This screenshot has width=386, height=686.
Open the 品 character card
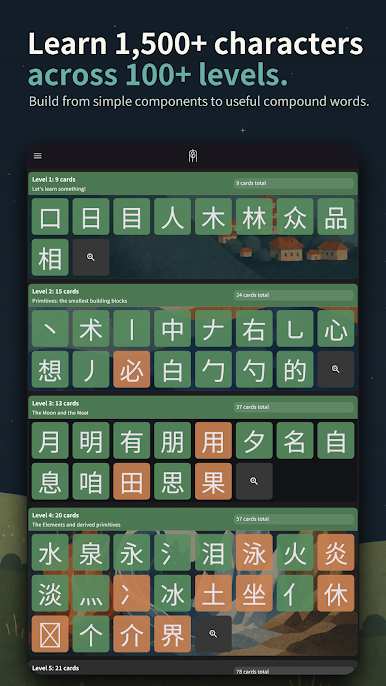336,217
